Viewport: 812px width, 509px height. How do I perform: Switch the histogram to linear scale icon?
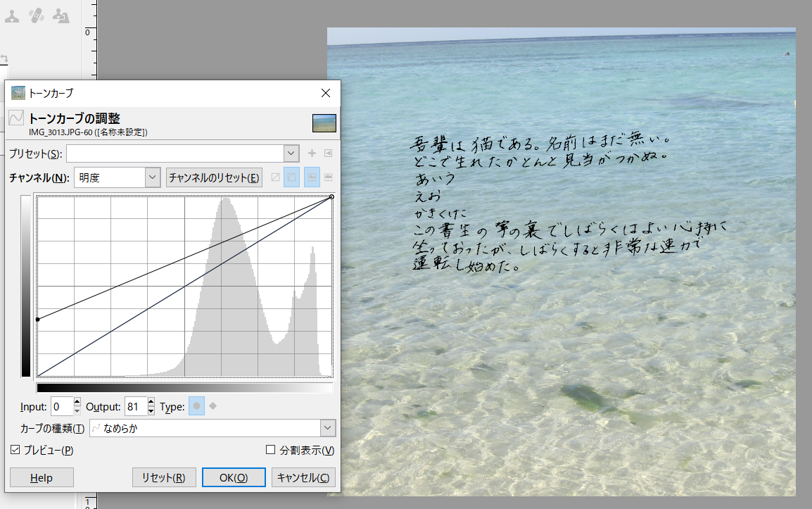pyautogui.click(x=312, y=177)
